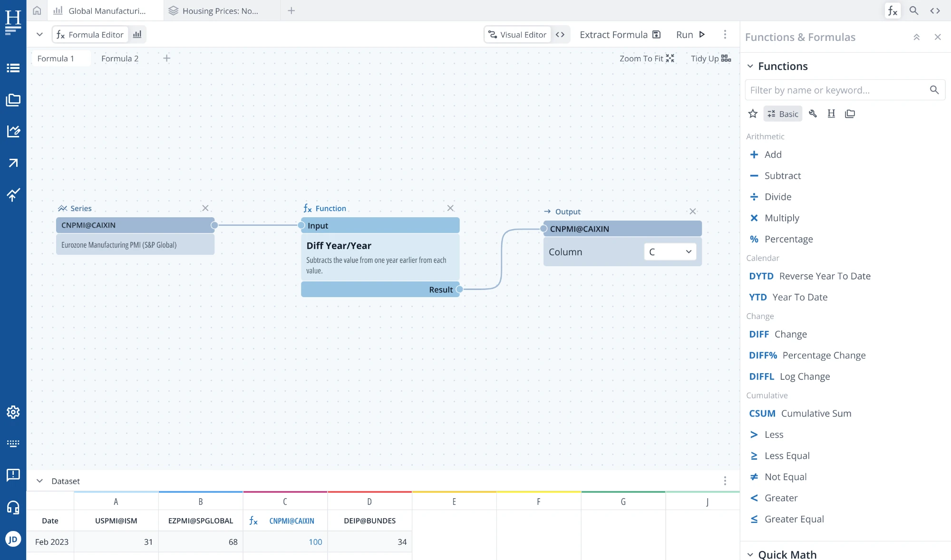
Task: Open the settings gear icon
Action: click(13, 412)
